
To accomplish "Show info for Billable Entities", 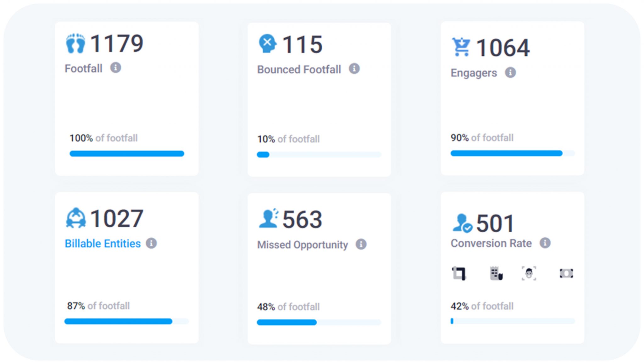I will 151,243.
